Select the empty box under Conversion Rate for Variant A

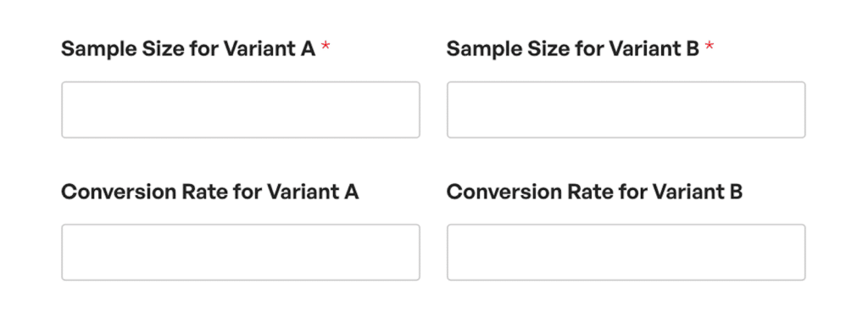pyautogui.click(x=240, y=252)
